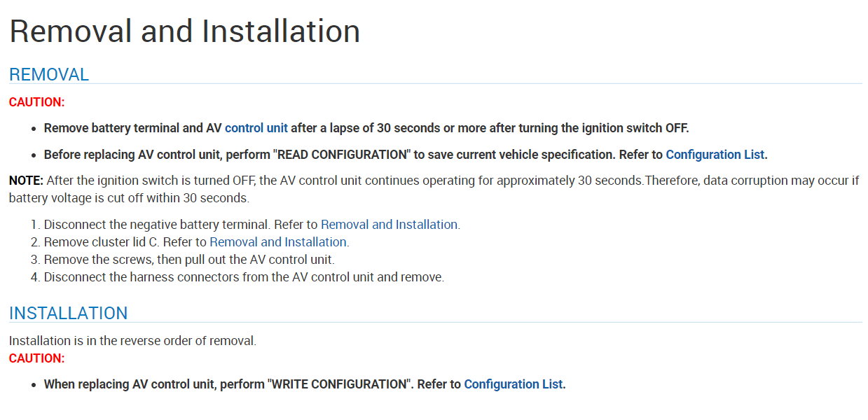Select the INSTALLATION section heading
868x420 pixels.
(x=69, y=313)
